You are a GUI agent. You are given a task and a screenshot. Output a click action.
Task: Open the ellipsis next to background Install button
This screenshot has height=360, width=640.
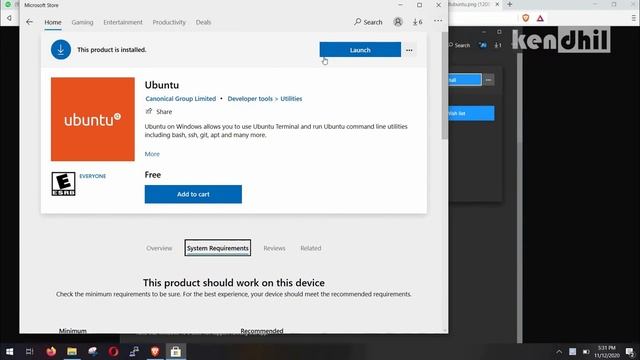pyautogui.click(x=489, y=80)
